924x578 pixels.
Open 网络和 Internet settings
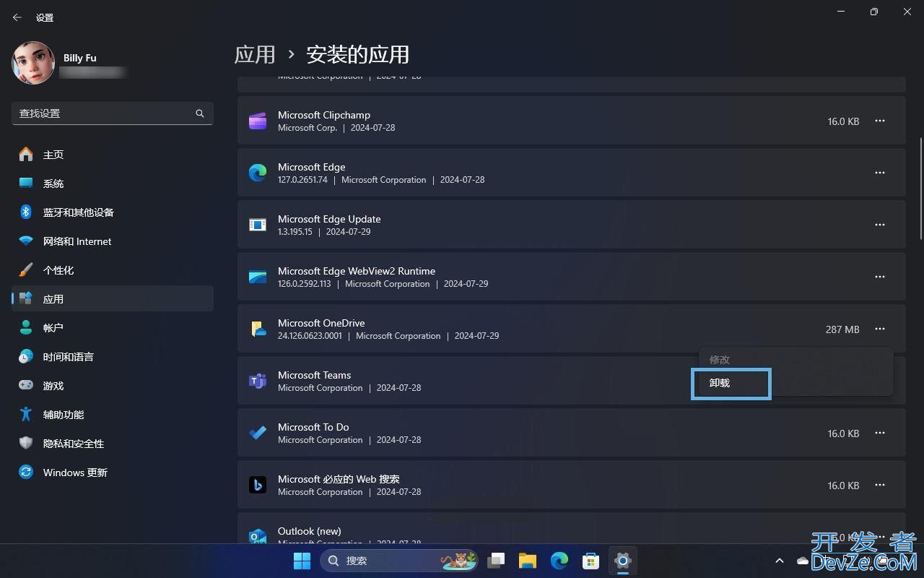pos(113,241)
